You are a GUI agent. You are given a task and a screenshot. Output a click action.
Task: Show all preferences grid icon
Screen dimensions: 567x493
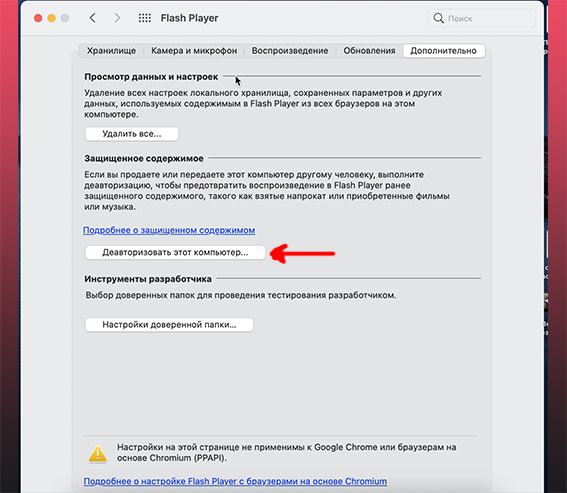145,18
